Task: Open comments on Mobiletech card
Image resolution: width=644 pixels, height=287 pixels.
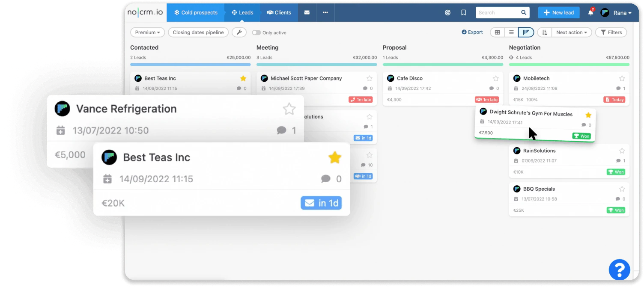Action: tap(620, 89)
